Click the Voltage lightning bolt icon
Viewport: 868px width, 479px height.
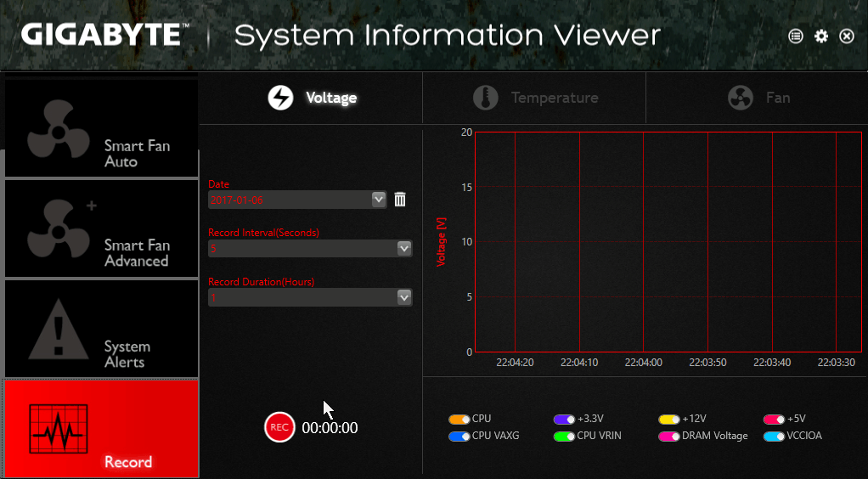280,98
